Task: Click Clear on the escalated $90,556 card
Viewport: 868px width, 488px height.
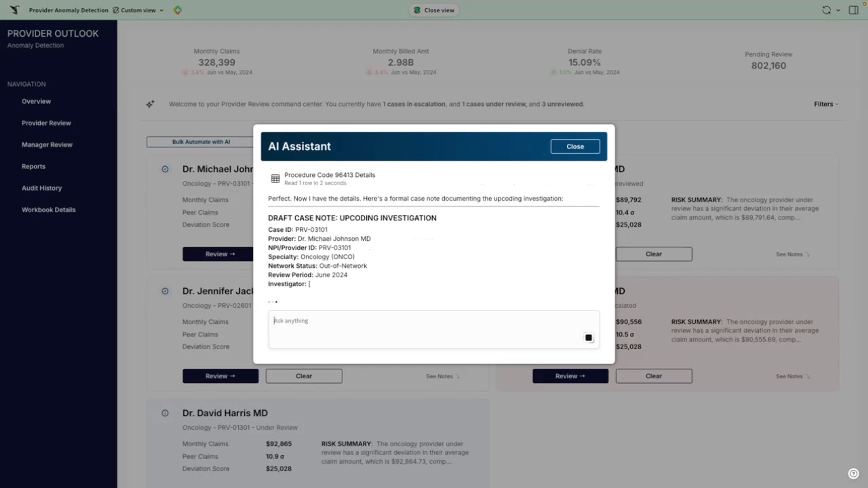Action: (654, 376)
